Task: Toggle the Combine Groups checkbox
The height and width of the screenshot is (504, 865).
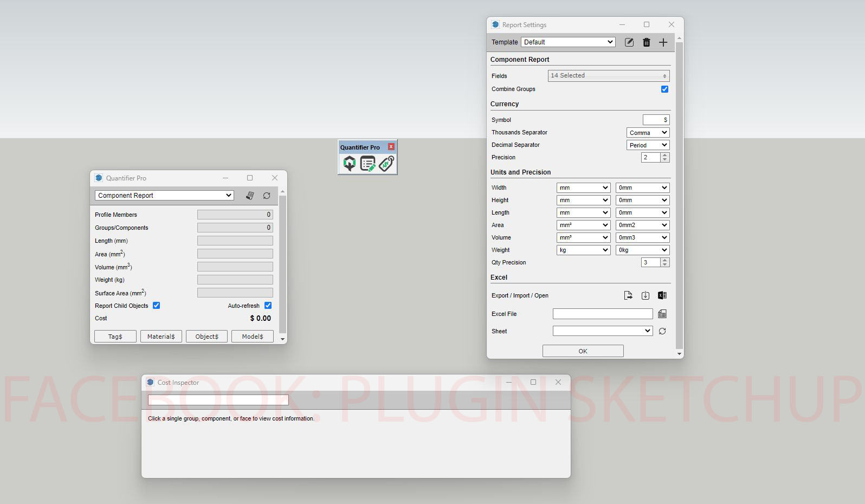Action: point(665,89)
